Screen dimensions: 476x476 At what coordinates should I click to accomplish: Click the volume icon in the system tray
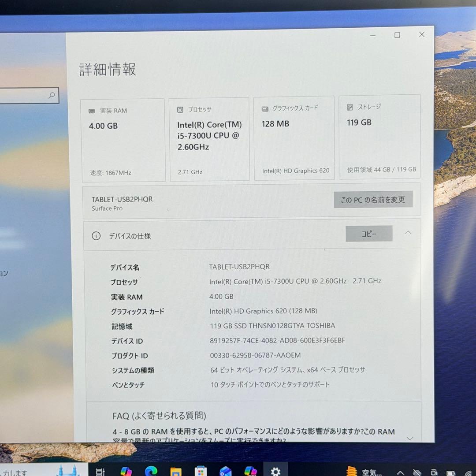[417, 473]
